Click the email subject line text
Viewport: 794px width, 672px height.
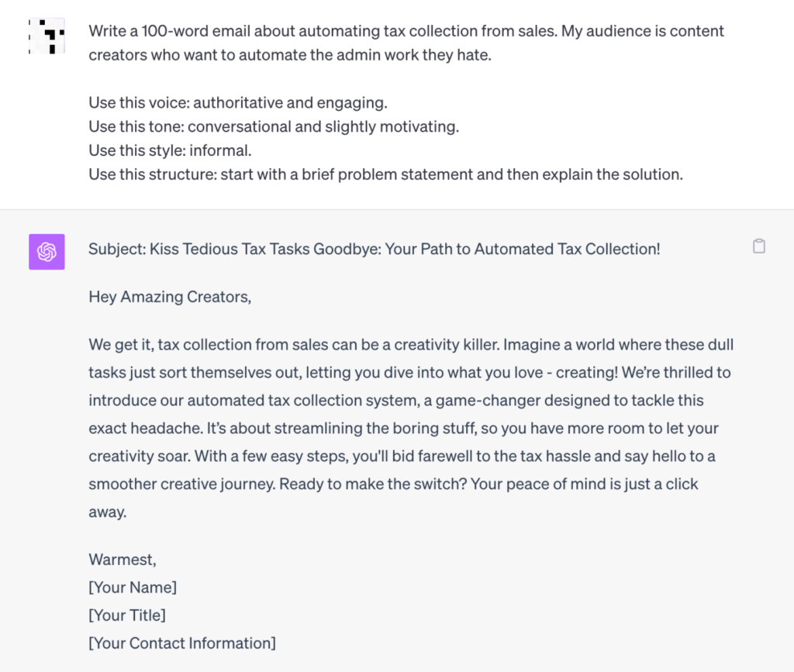tap(375, 249)
